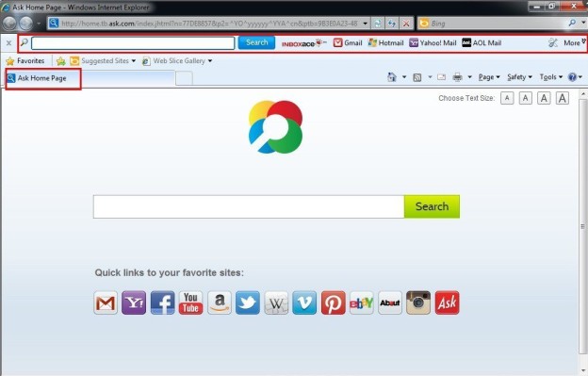The width and height of the screenshot is (588, 376).
Task: Open recent pages dropdown arrow
Action: (x=39, y=24)
